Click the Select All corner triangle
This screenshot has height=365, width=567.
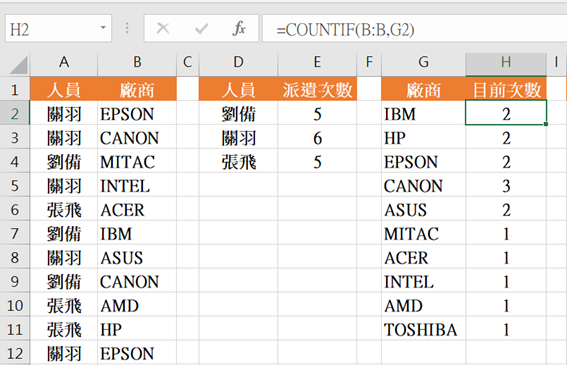[x=17, y=65]
